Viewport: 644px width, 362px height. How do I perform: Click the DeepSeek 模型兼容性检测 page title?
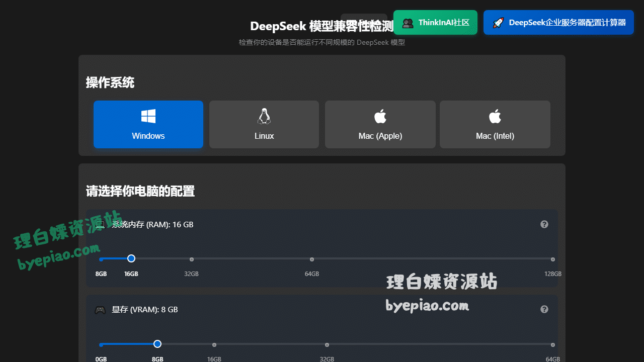click(x=322, y=26)
